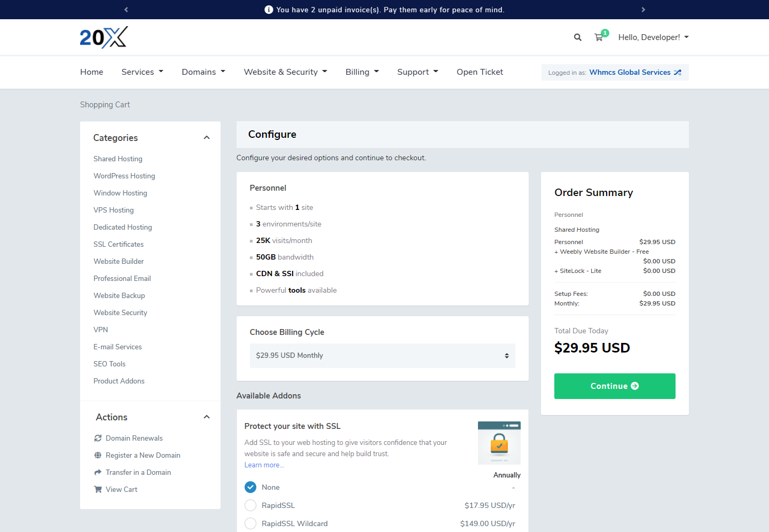Screen dimensions: 769x532
Task: Collapse the Categories panel
Action: [207, 138]
